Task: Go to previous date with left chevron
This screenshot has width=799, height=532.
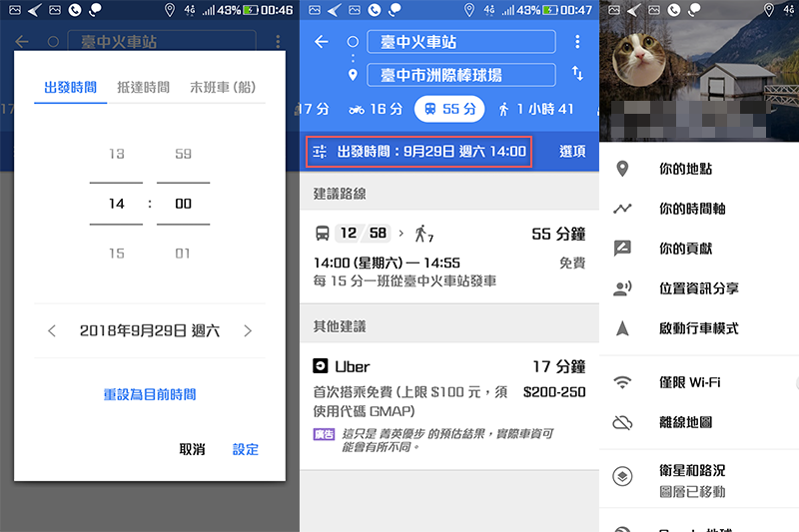Action: [x=52, y=331]
